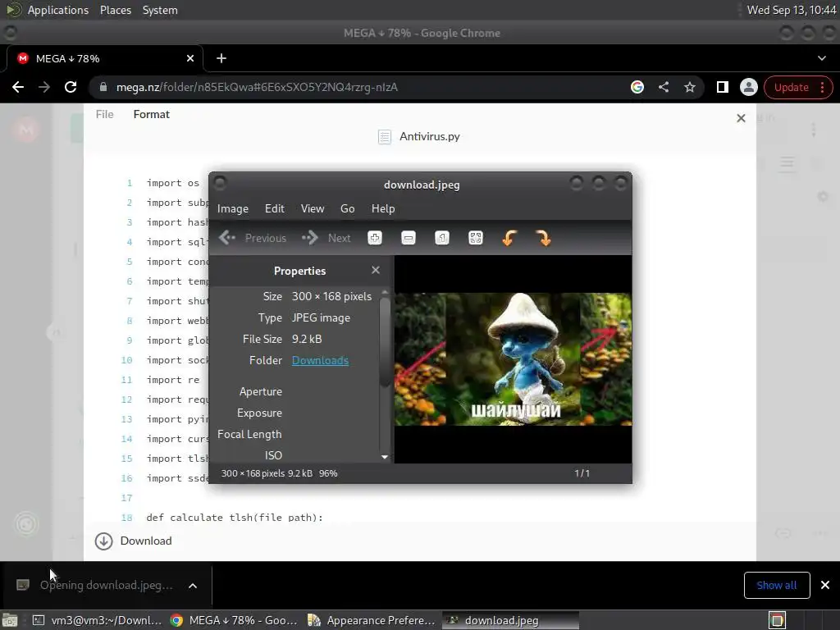Go to Next image in viewer
The image size is (840, 630).
326,238
